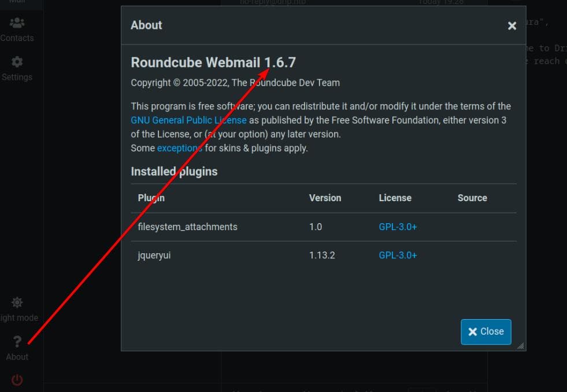567x392 pixels.
Task: Select the jqueryui plugin name
Action: pyautogui.click(x=154, y=255)
